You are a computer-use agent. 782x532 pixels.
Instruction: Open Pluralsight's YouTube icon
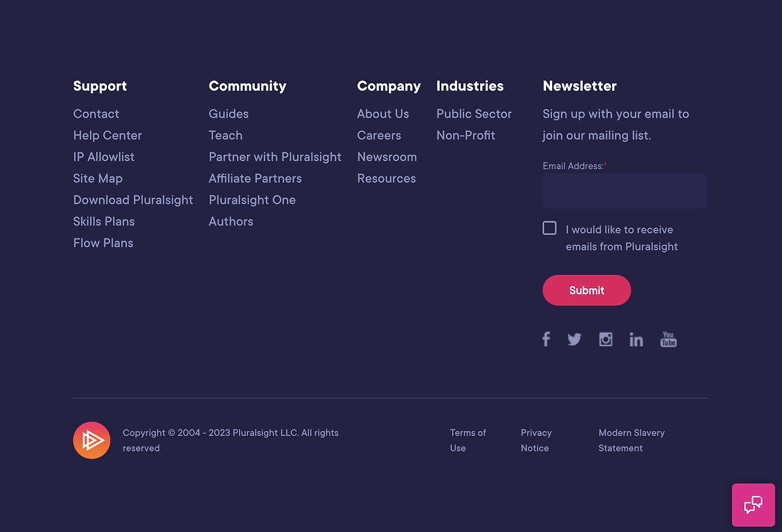click(668, 340)
